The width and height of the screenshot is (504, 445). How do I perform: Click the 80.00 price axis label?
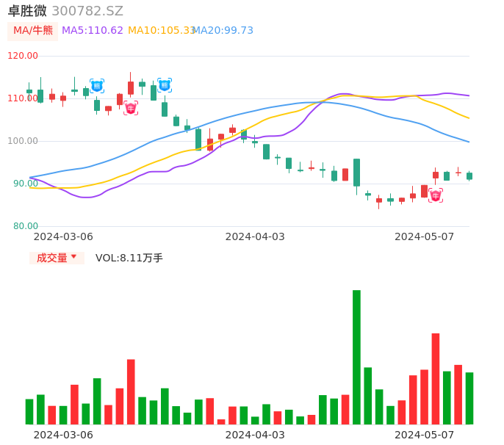(x=26, y=226)
